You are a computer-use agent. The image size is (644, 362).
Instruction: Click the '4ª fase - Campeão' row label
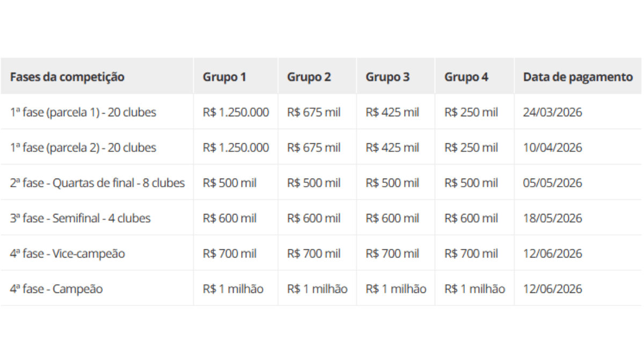[x=56, y=289]
